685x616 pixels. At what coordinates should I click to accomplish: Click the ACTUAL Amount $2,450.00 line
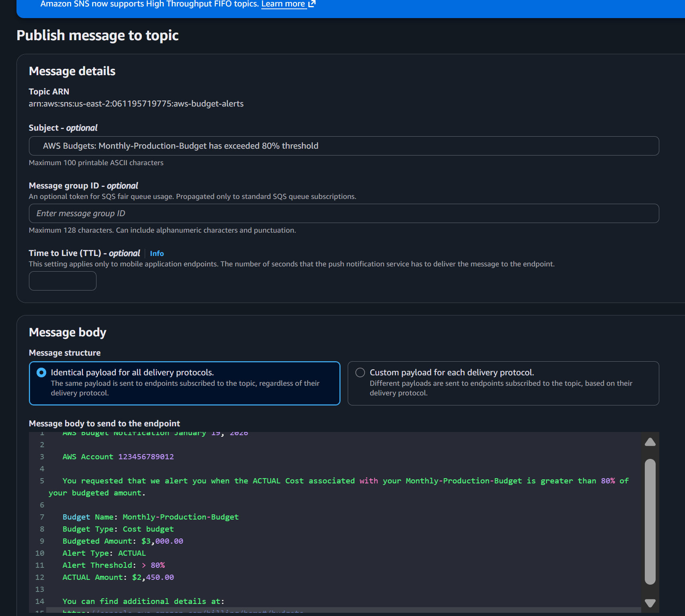pos(118,577)
